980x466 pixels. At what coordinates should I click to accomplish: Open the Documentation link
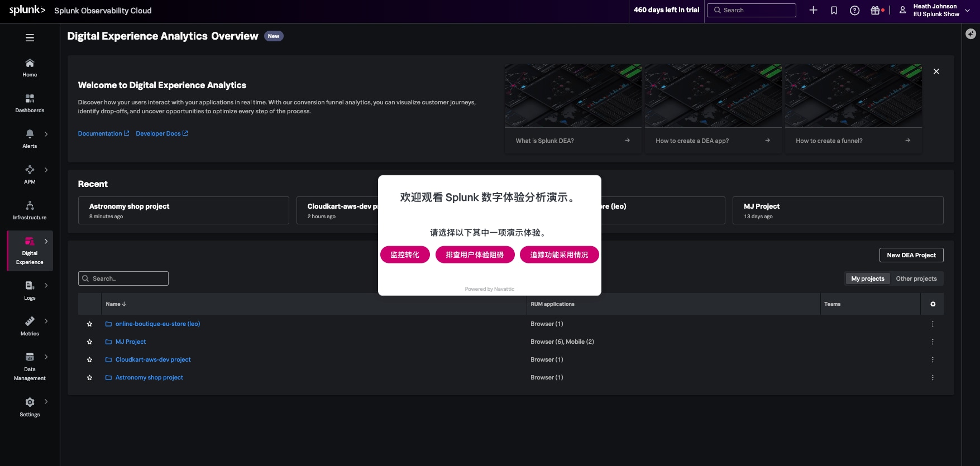coord(103,133)
